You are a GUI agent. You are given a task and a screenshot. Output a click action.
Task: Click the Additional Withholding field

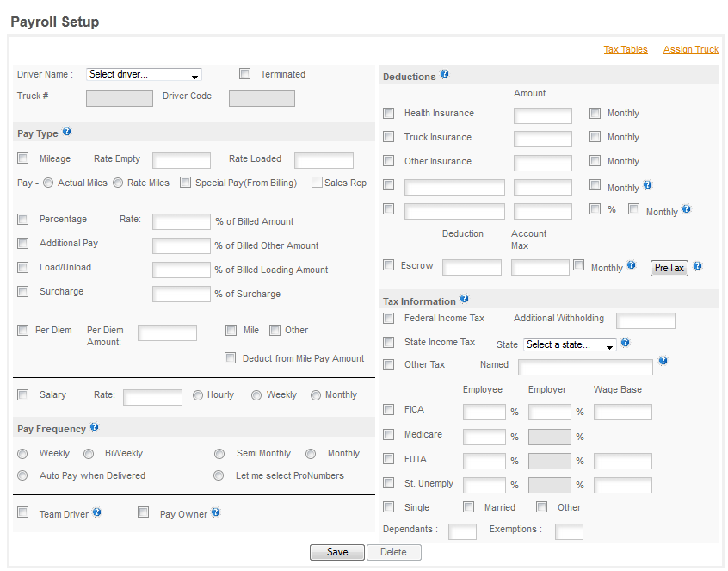pyautogui.click(x=645, y=320)
